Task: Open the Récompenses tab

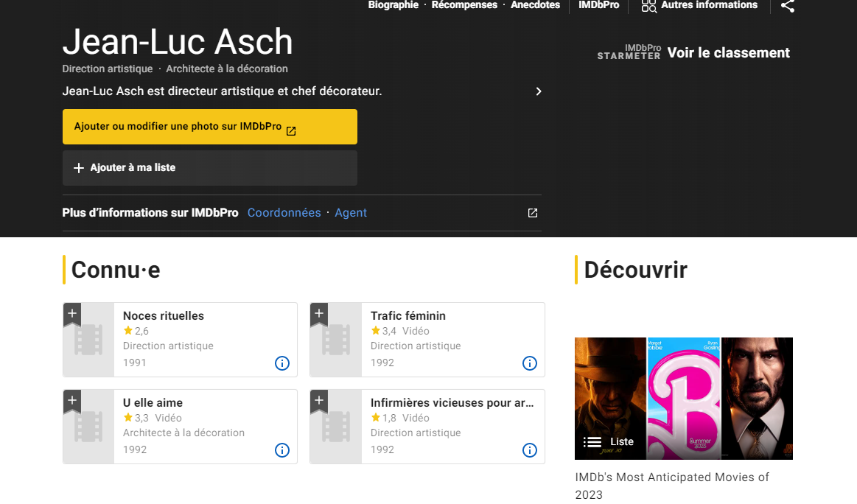Action: pyautogui.click(x=464, y=5)
